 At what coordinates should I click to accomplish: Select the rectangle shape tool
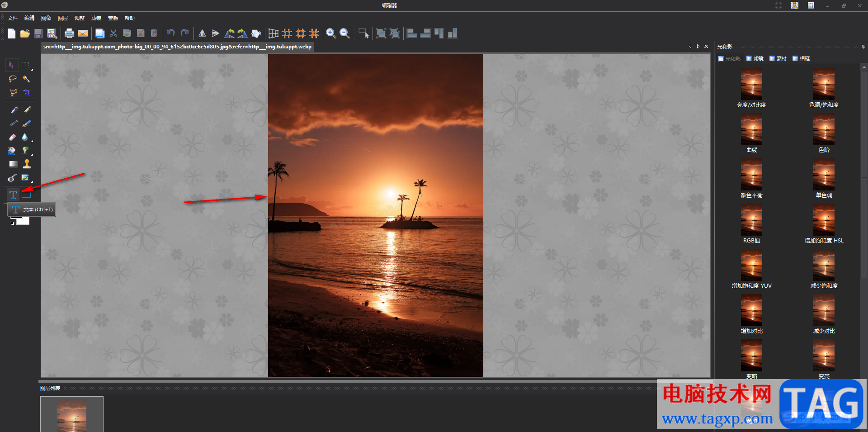pos(26,195)
